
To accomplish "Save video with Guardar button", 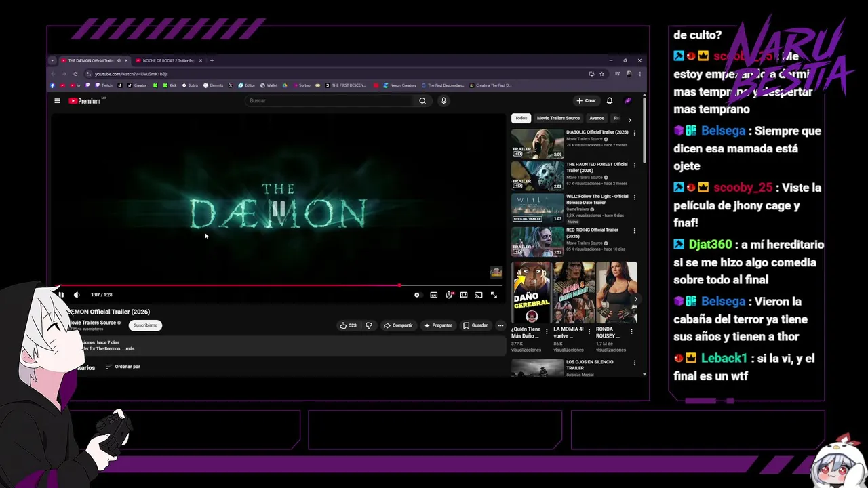I will tap(475, 325).
